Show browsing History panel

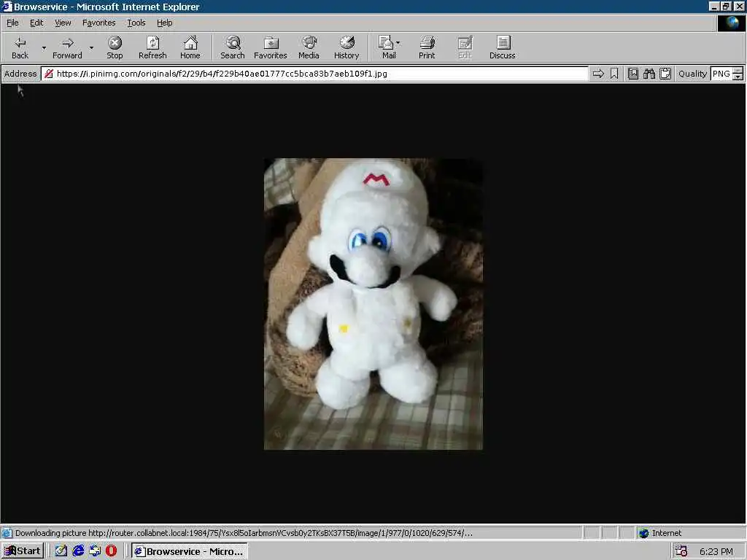pos(347,47)
